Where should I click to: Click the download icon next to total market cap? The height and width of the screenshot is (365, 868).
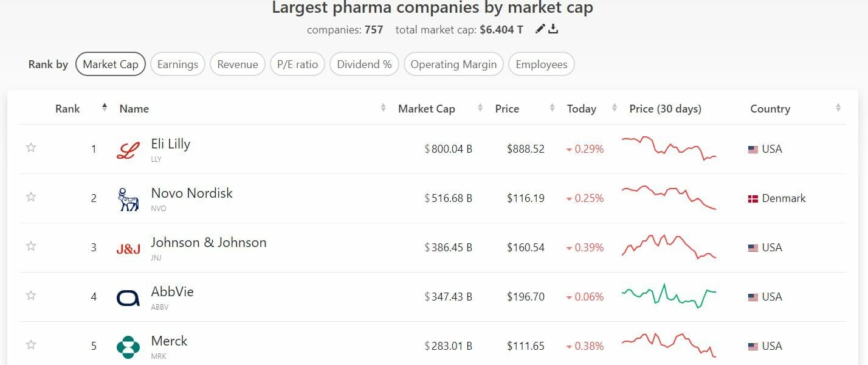pos(553,29)
